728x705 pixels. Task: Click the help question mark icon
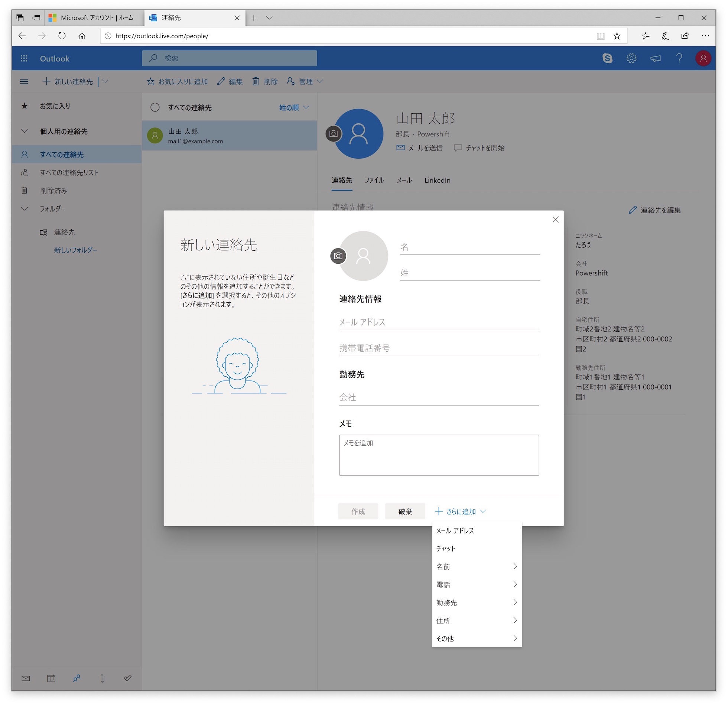(x=679, y=58)
